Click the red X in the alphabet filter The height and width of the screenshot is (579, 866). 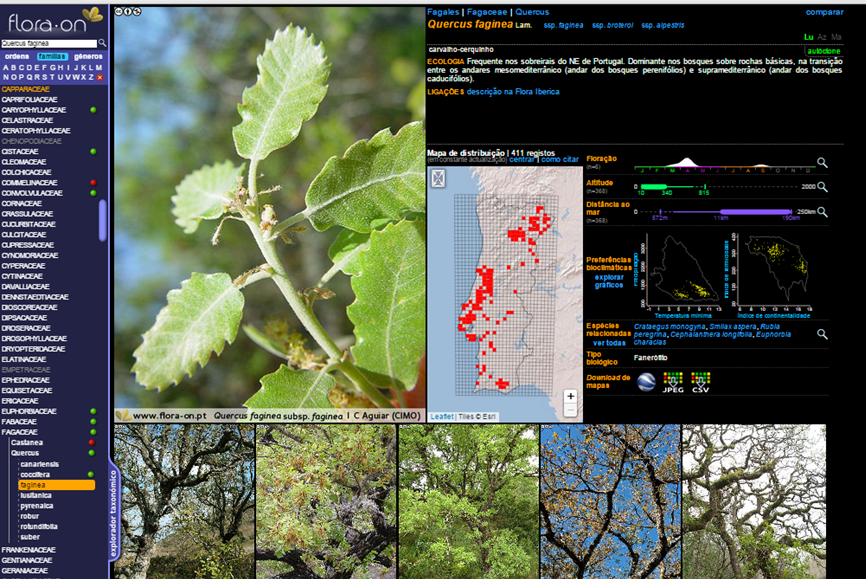pos(100,77)
